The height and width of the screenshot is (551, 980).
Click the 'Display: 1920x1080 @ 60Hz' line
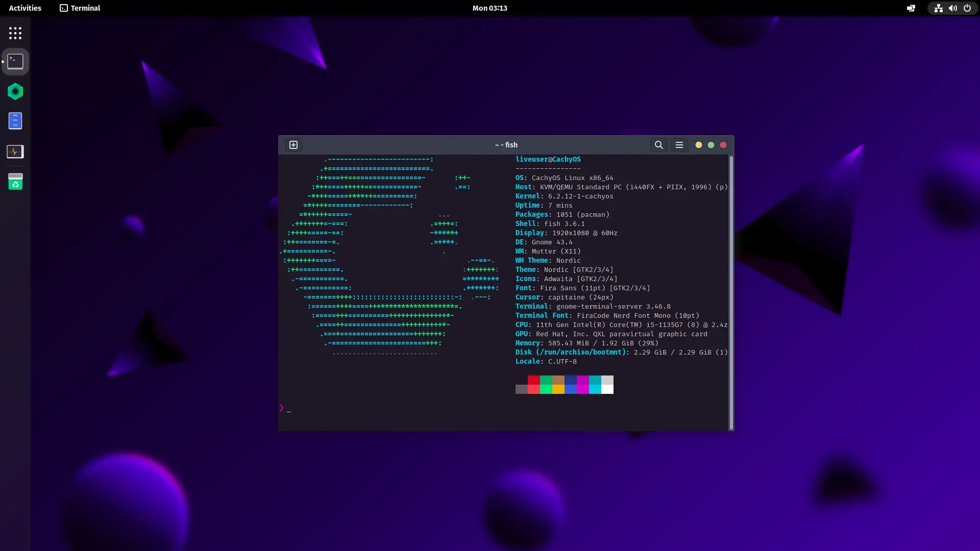coord(566,233)
